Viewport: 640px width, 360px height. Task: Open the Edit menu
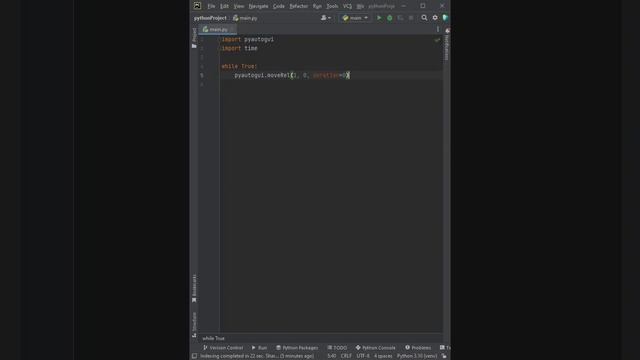[224, 6]
